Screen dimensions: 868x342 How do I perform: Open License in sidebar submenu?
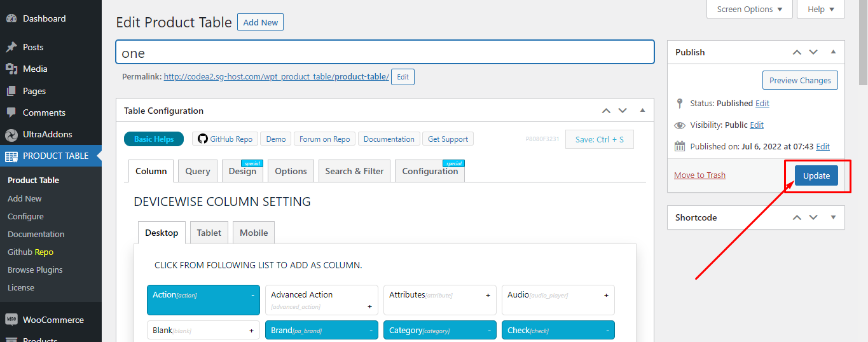[x=21, y=287]
